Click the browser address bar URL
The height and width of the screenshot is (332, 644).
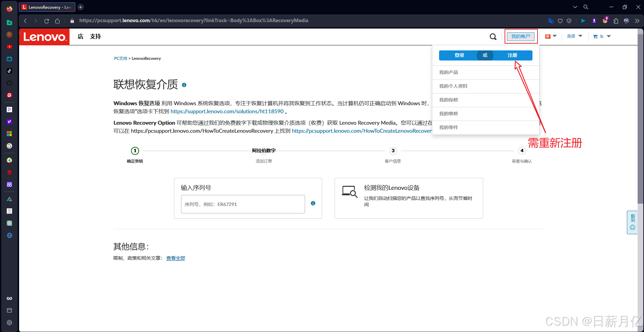[x=194, y=20]
